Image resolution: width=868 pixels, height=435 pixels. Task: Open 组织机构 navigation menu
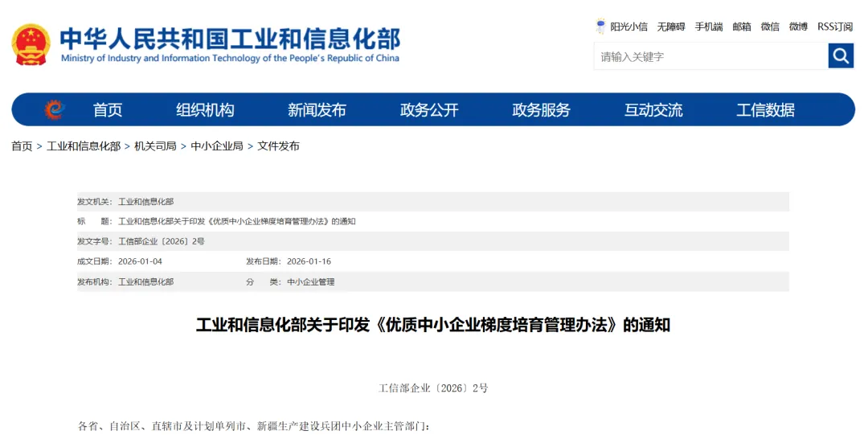205,109
